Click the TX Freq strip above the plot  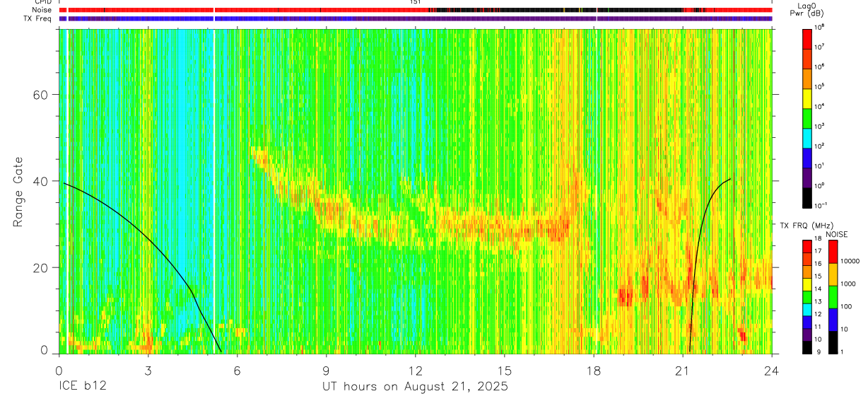[416, 18]
